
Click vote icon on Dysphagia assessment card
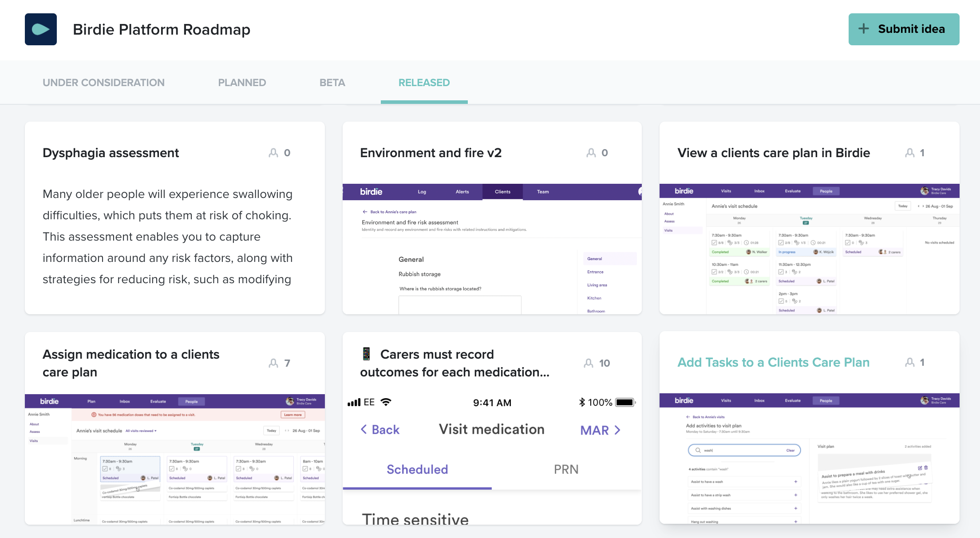click(273, 153)
